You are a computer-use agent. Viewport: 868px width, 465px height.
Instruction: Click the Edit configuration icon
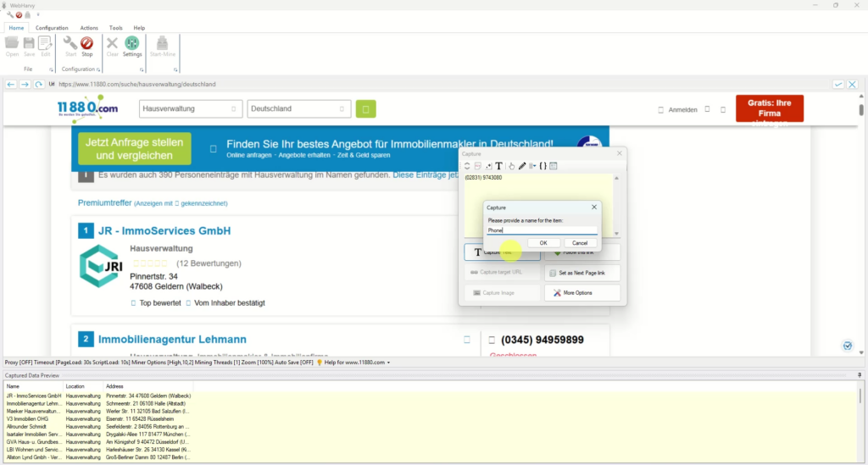pyautogui.click(x=46, y=47)
